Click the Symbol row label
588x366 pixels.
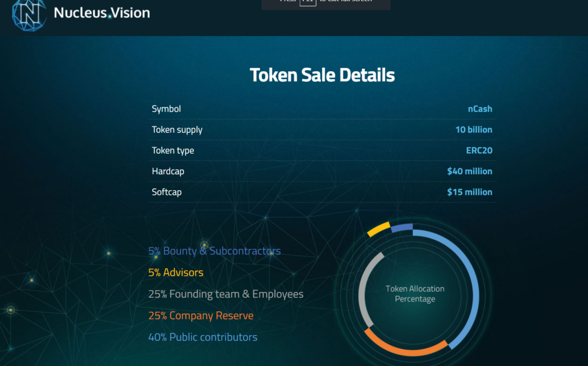coord(166,109)
